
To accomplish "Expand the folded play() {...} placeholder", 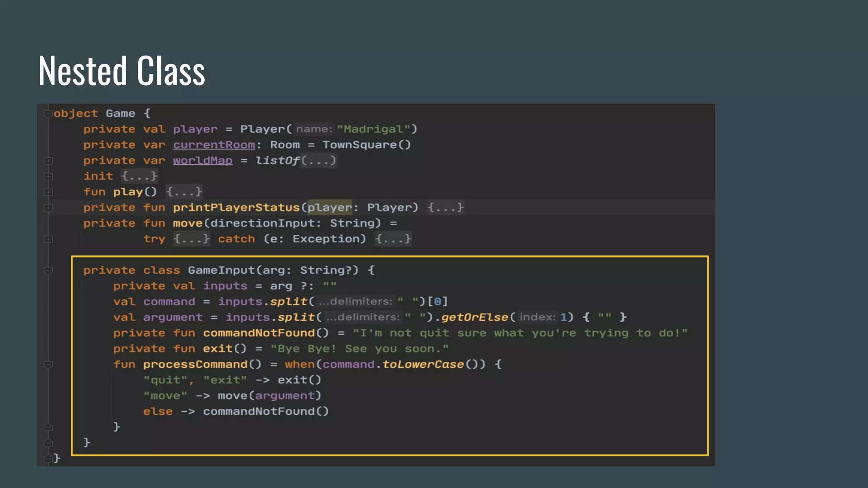I will click(184, 191).
